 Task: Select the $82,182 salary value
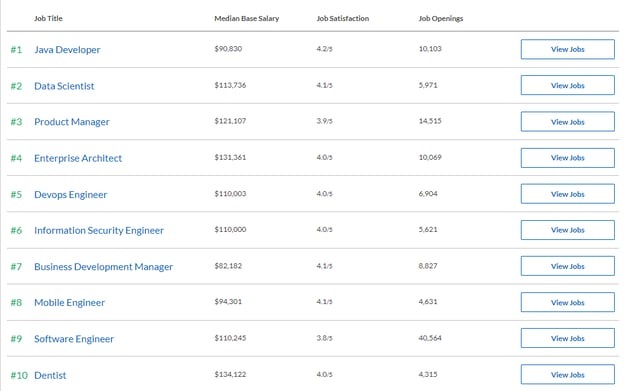pos(228,265)
